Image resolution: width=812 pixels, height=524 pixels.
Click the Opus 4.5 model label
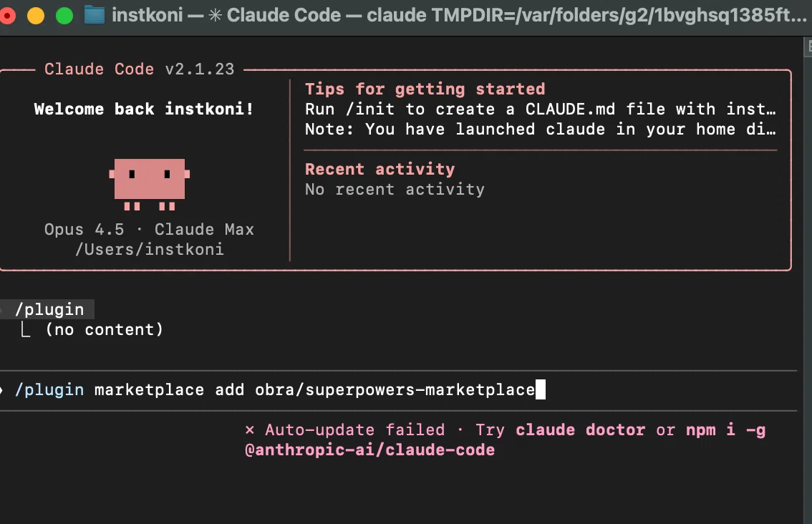[x=84, y=229]
